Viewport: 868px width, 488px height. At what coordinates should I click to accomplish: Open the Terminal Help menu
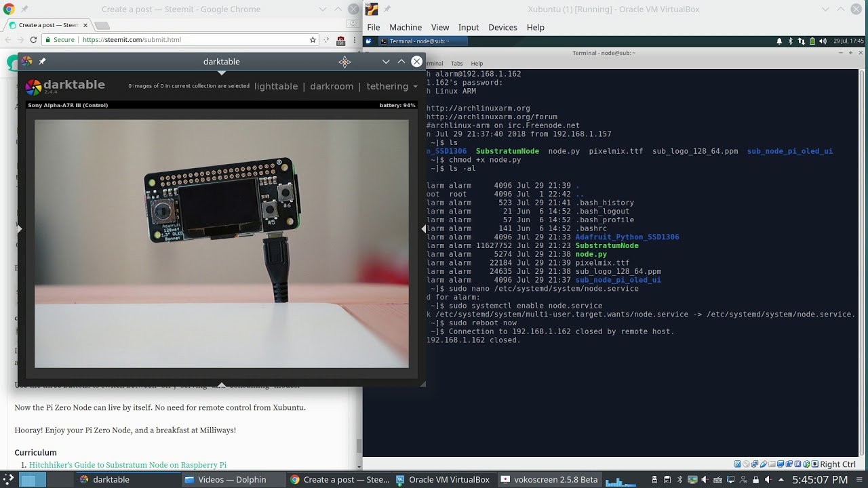pyautogui.click(x=477, y=64)
